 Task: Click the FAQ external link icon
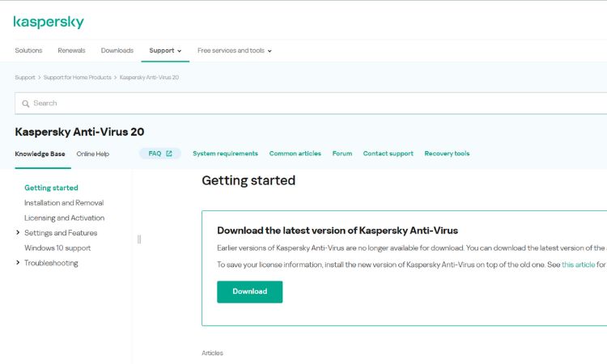(x=169, y=154)
